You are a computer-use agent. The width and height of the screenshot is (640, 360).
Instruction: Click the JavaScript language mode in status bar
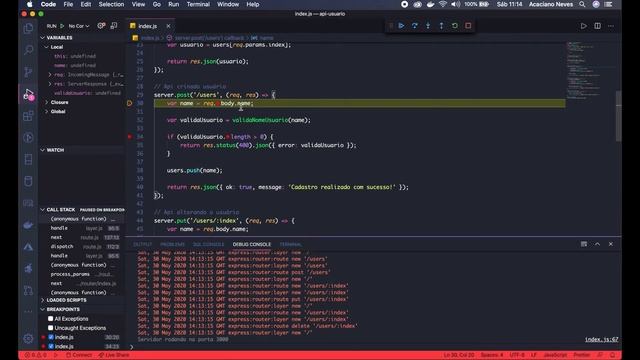(555, 355)
